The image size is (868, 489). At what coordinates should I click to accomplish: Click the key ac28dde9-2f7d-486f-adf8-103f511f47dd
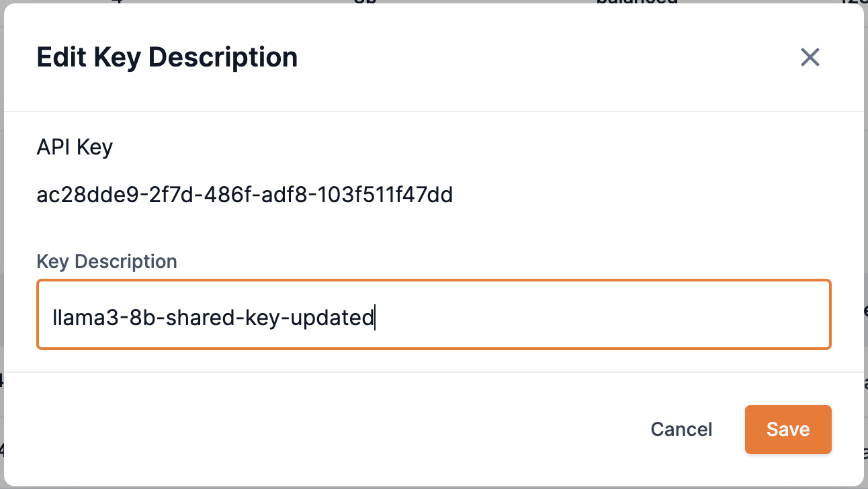245,195
